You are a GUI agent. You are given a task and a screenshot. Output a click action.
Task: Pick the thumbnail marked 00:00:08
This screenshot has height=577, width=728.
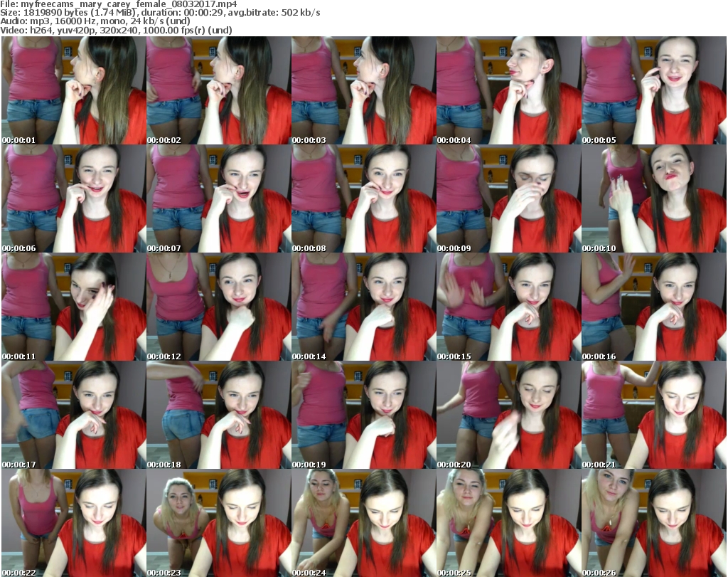(x=363, y=198)
